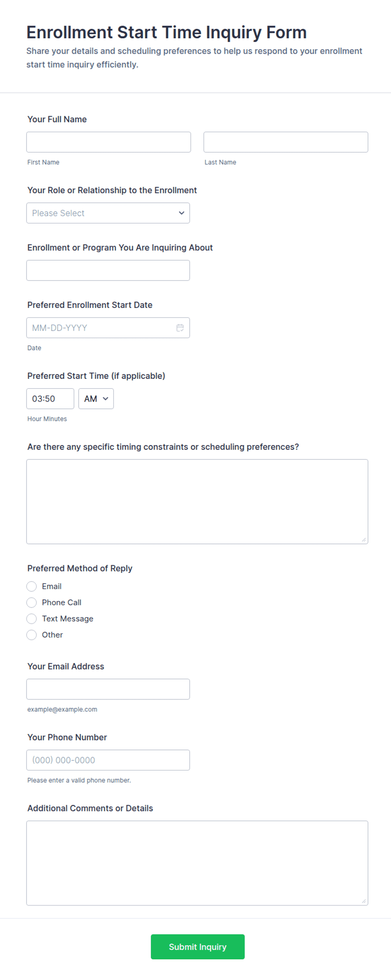Viewport: 391px width, 980px height.
Task: Click the 03:50 hour minutes field
Action: [50, 399]
